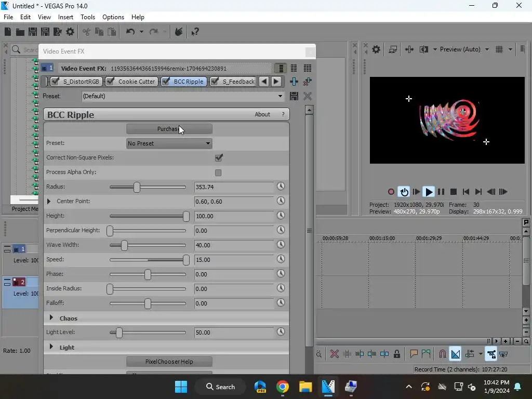The width and height of the screenshot is (532, 399).
Task: Open project properties gear in main toolbar
Action: coord(70,32)
